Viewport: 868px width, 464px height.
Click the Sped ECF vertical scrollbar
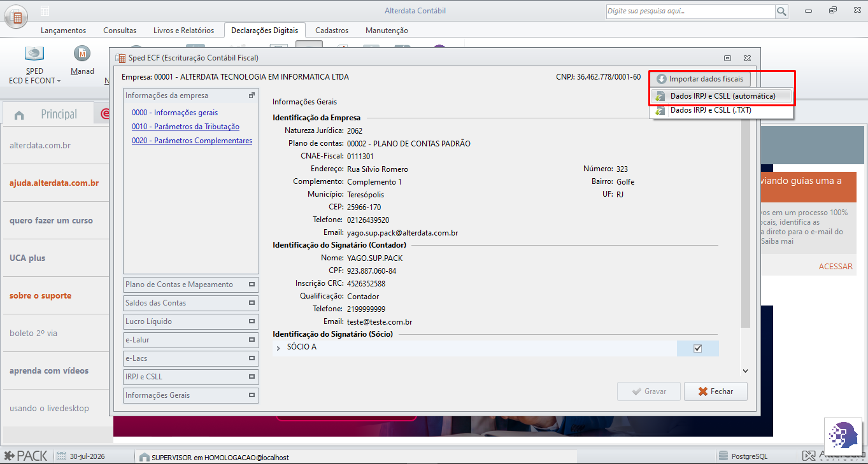(x=745, y=224)
